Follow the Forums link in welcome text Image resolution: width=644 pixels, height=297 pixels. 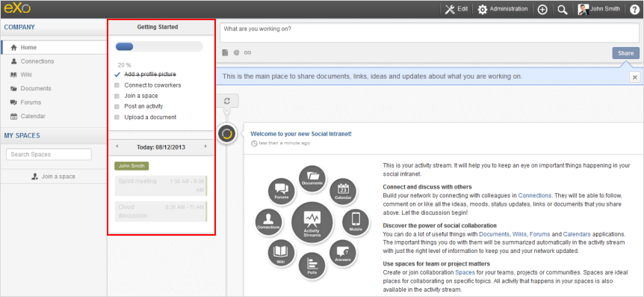[x=539, y=234]
